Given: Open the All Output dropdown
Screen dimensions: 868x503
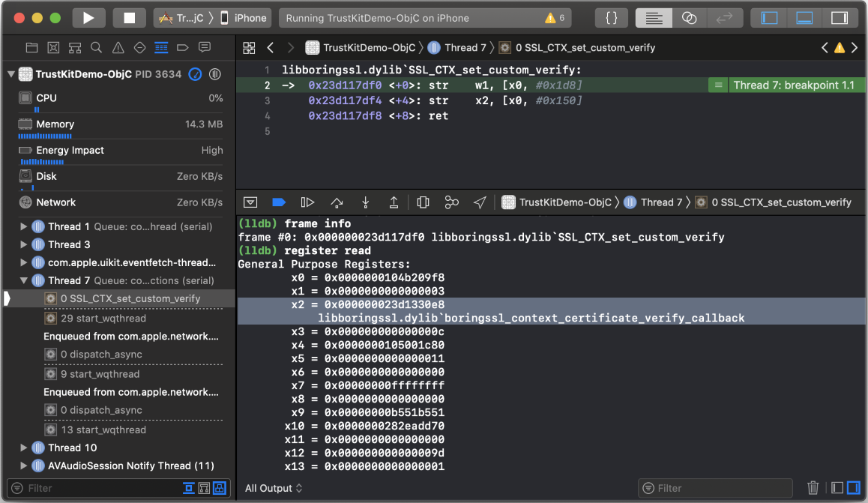Looking at the screenshot, I should (274, 488).
